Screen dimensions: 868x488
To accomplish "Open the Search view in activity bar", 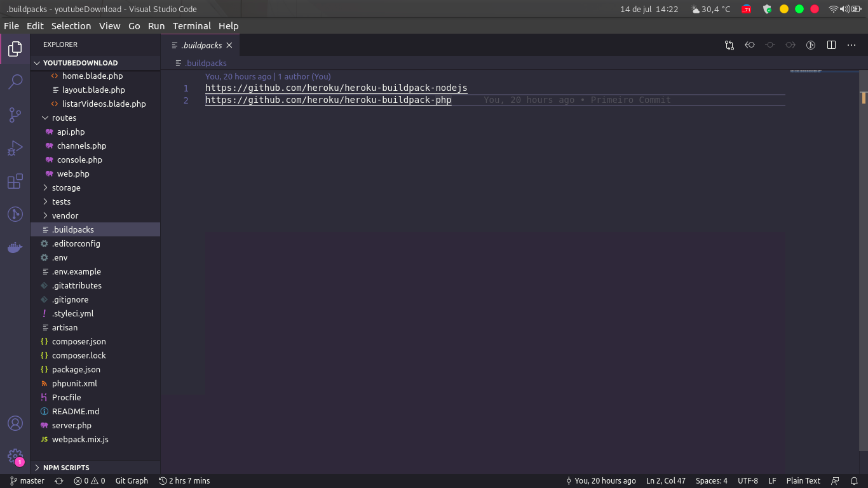I will [15, 82].
